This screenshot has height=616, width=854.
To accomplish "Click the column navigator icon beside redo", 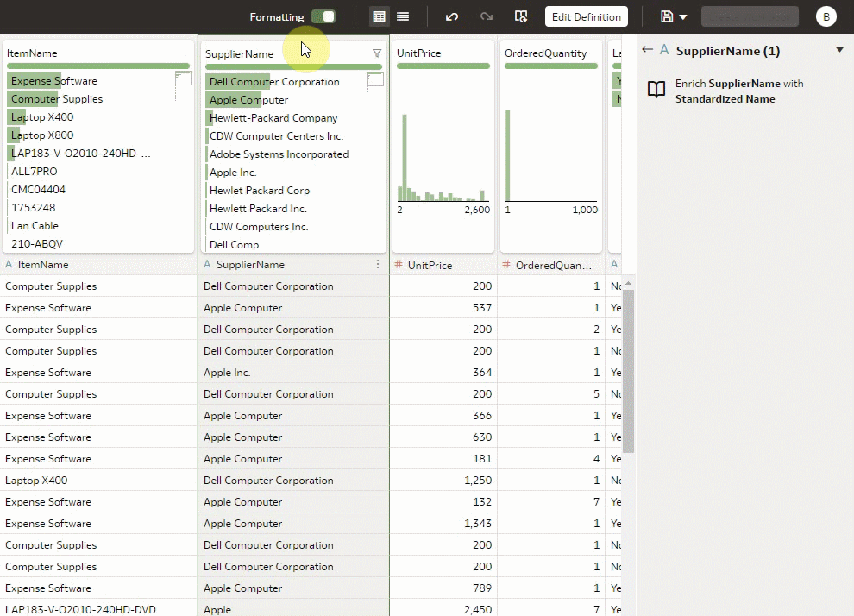I will point(520,16).
